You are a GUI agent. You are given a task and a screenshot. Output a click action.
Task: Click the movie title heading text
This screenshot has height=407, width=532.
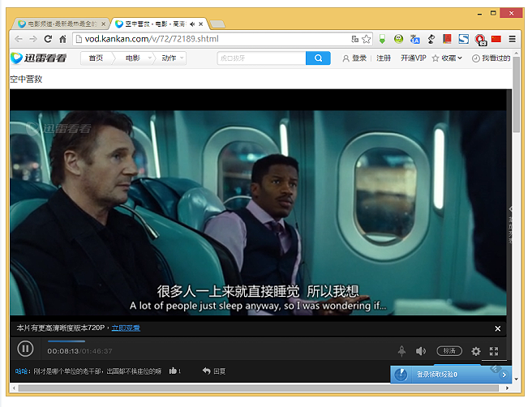(26, 79)
